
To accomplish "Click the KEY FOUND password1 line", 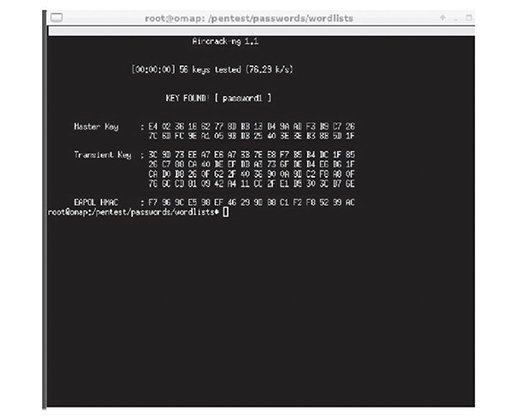I will [219, 98].
